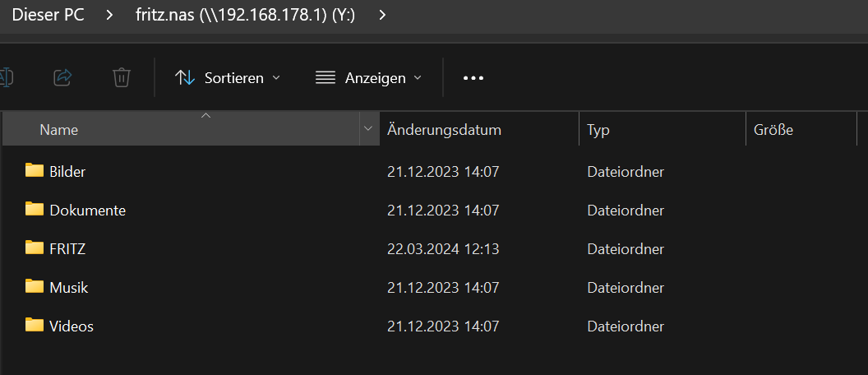The height and width of the screenshot is (375, 868).
Task: Click the Share icon in toolbar
Action: click(x=62, y=77)
